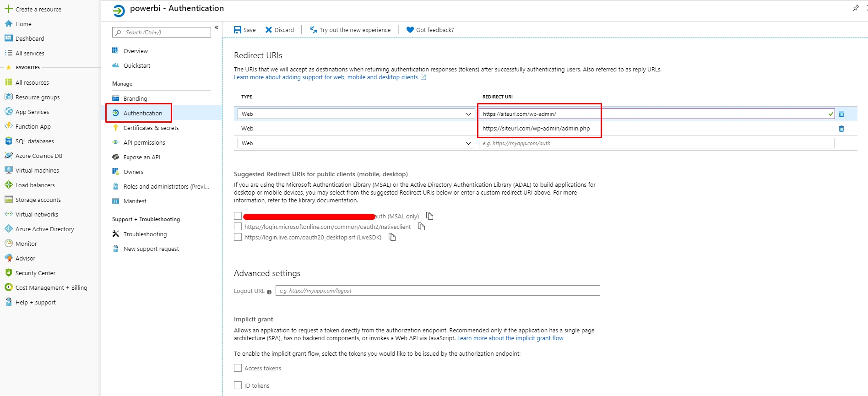Delete the wp-admin/ redirect URI with trash icon
This screenshot has height=396, width=868.
pyautogui.click(x=841, y=114)
